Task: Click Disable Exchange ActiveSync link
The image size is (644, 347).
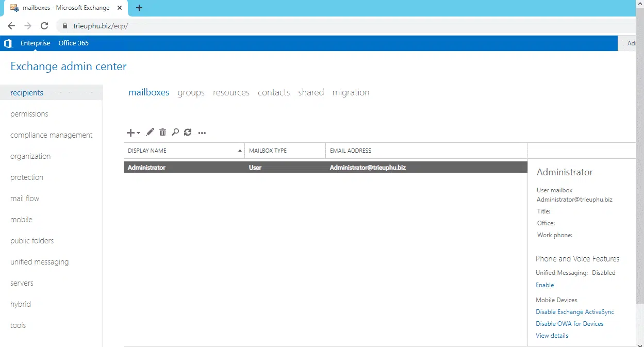Action: pyautogui.click(x=575, y=312)
